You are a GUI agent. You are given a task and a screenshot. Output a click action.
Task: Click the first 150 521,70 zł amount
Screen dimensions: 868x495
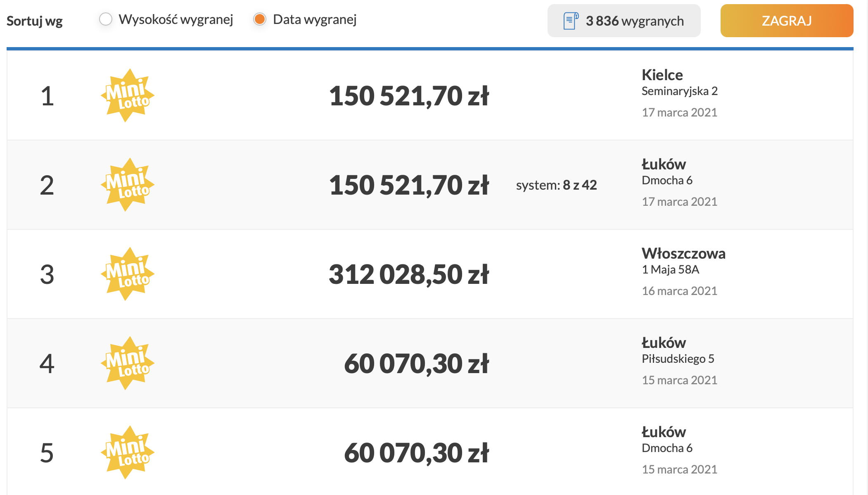click(408, 96)
